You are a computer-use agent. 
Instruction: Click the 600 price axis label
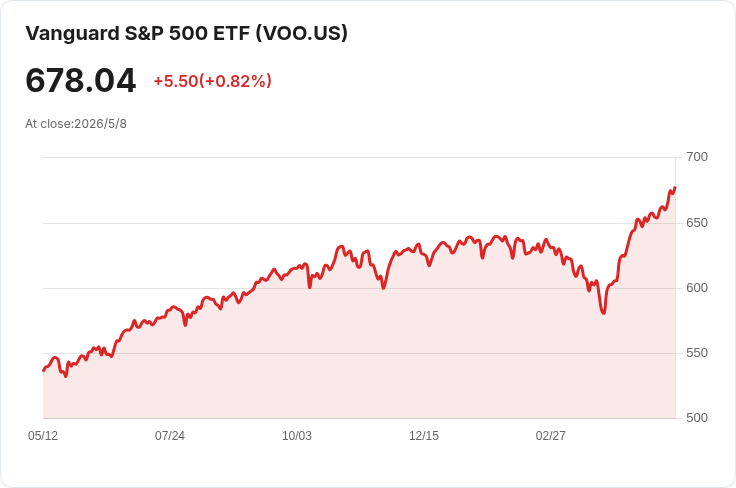click(697, 288)
